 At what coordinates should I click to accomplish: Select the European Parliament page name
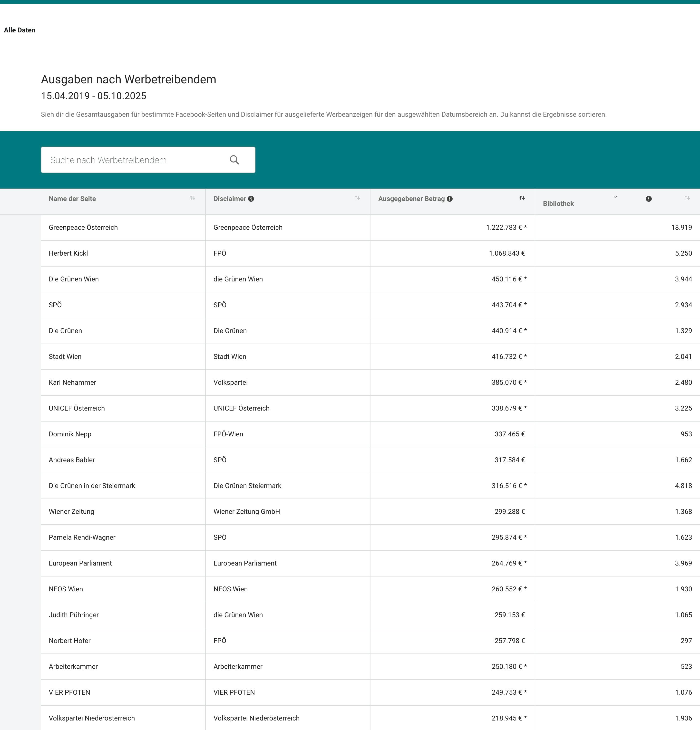[80, 563]
